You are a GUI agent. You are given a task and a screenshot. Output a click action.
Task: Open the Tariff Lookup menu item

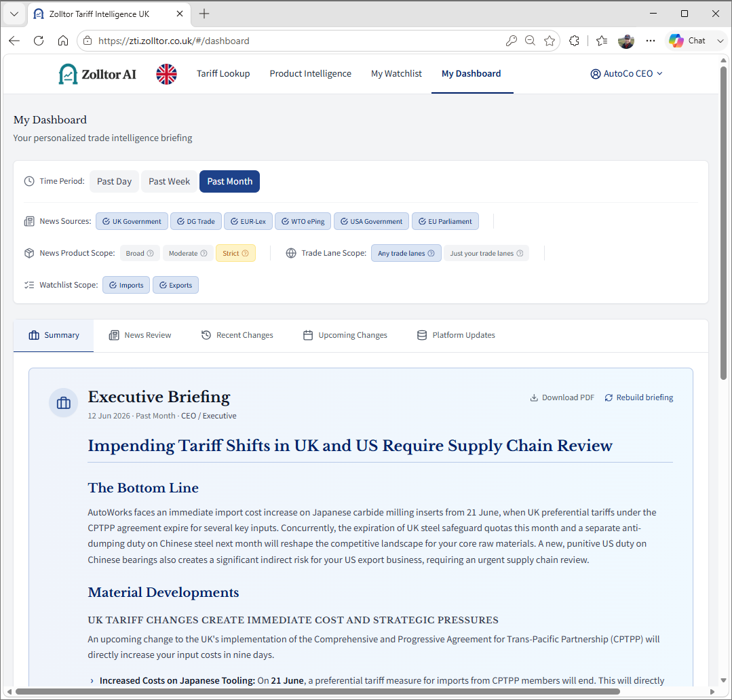tap(223, 74)
